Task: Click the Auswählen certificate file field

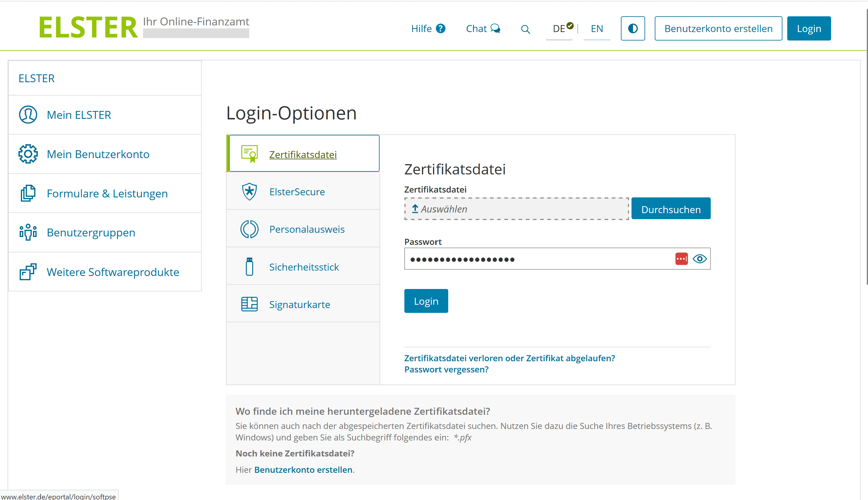Action: tap(516, 209)
